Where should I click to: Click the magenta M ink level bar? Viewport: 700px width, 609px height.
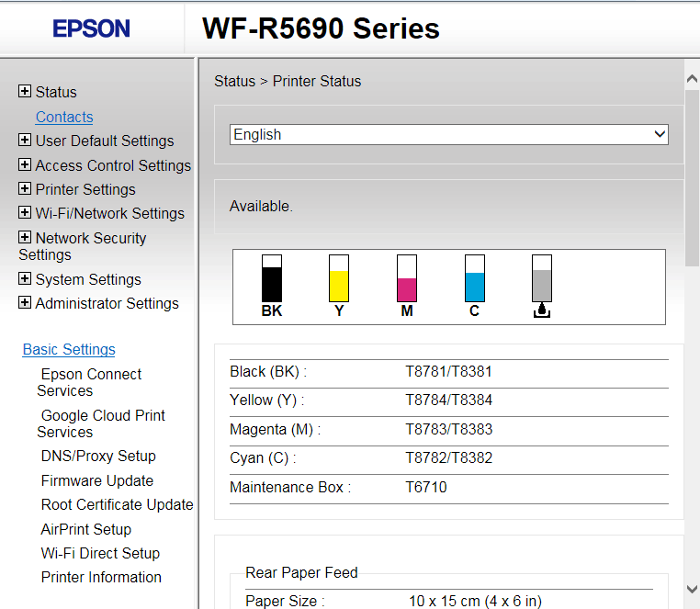407,278
